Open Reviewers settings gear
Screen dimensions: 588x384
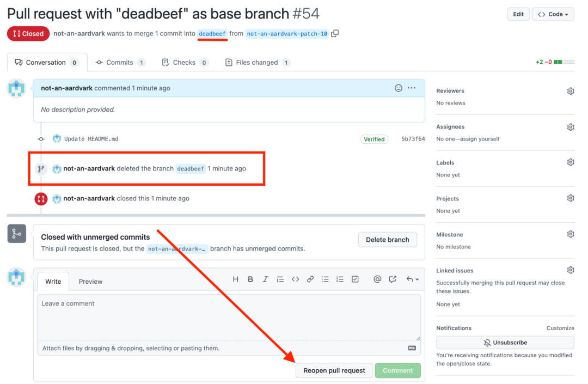pos(570,91)
